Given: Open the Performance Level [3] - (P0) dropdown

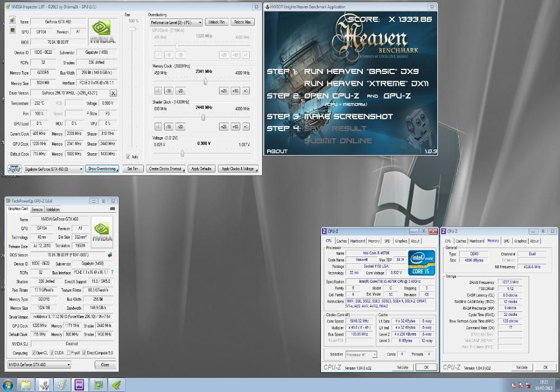Looking at the screenshot, I should [176, 22].
